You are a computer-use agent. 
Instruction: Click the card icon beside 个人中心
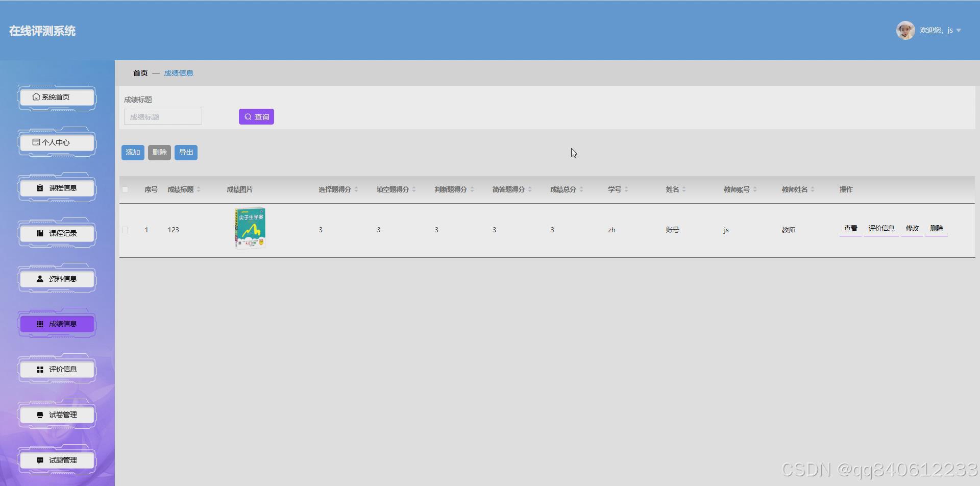(x=36, y=142)
